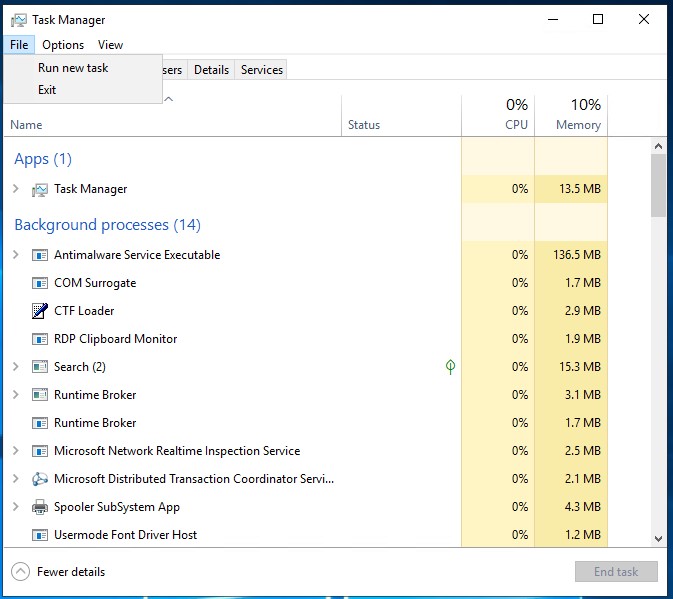Viewport: 673px width, 599px height.
Task: Click the Search (2) process icon
Action: point(40,367)
